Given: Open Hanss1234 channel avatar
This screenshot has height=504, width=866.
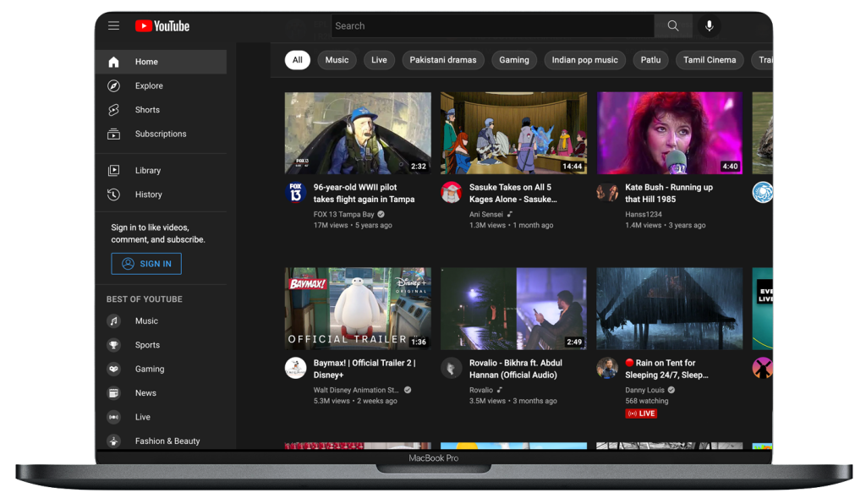Looking at the screenshot, I should (x=607, y=193).
